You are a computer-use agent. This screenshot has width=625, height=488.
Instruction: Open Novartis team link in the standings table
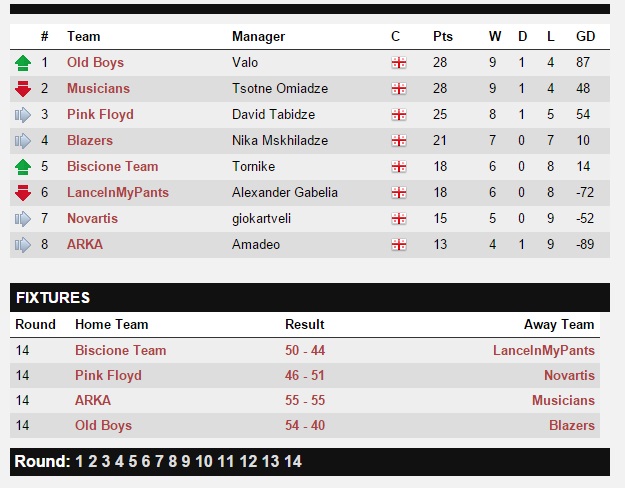[92, 218]
